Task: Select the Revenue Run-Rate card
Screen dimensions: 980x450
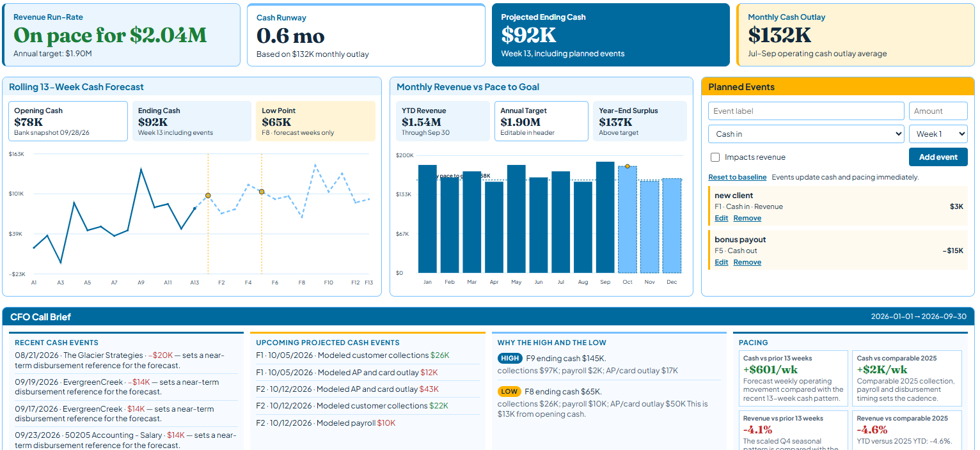Action: tap(122, 35)
